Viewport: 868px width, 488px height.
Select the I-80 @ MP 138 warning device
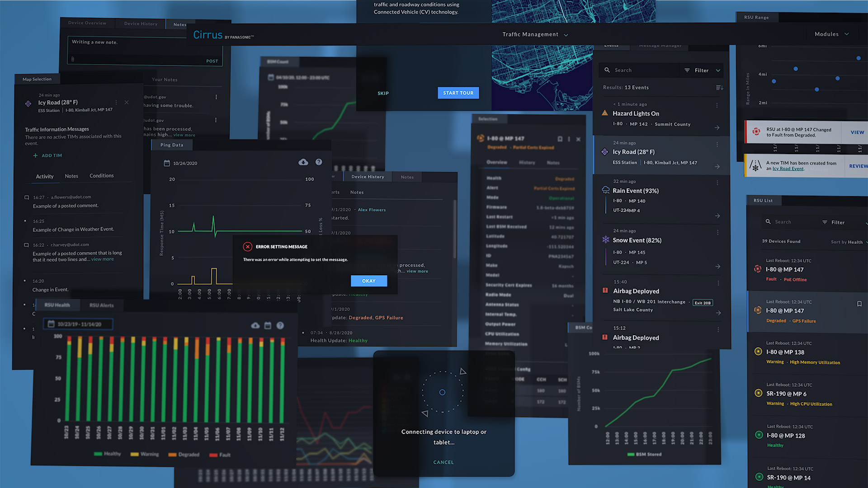[x=808, y=353]
